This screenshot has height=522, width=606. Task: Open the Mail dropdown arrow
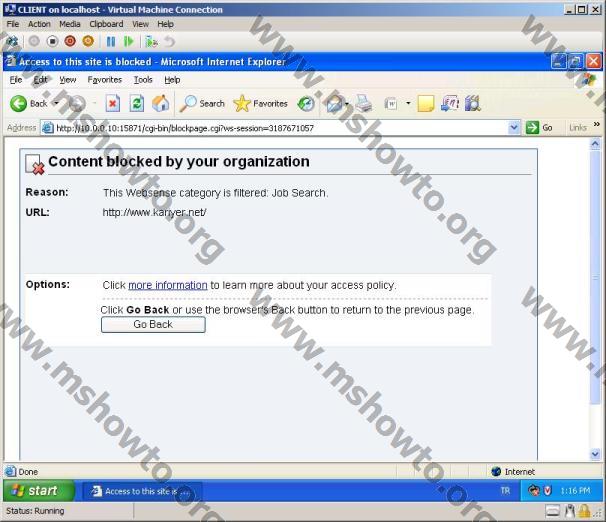point(347,104)
